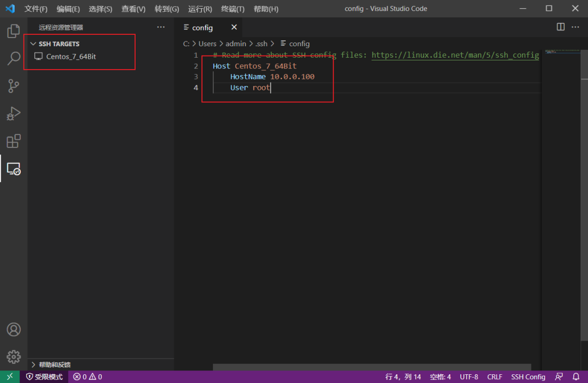
Task: Click the User keyword on line 4
Action: (x=239, y=88)
